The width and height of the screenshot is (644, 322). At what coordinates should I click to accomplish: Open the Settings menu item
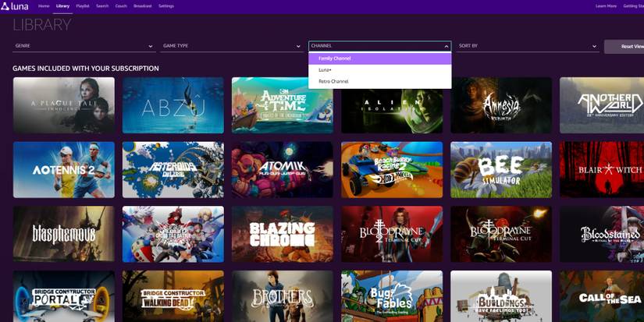(x=166, y=6)
